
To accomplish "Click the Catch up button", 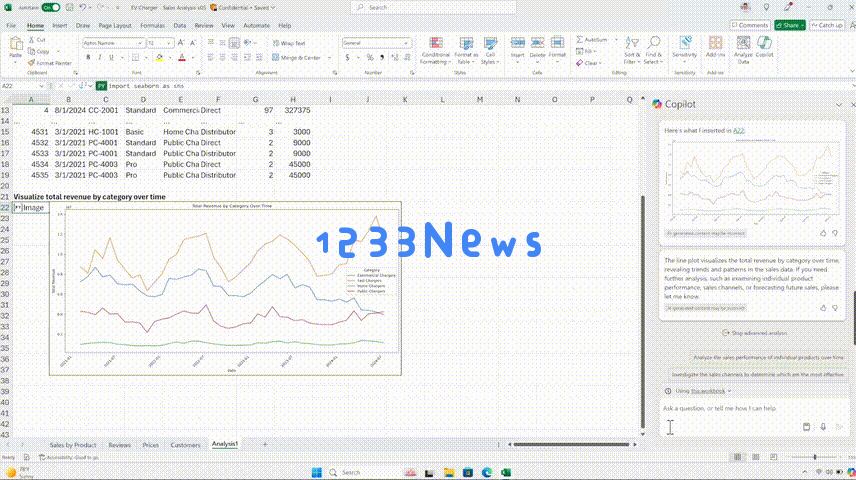I will pos(827,26).
